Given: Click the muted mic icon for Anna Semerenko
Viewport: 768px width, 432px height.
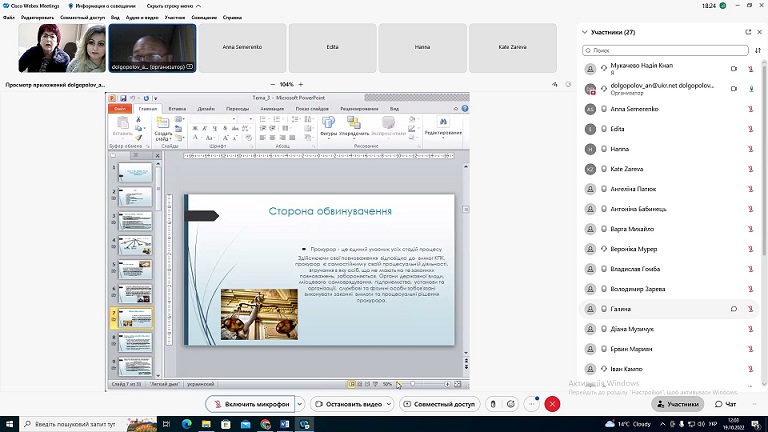Looking at the screenshot, I should pos(750,109).
